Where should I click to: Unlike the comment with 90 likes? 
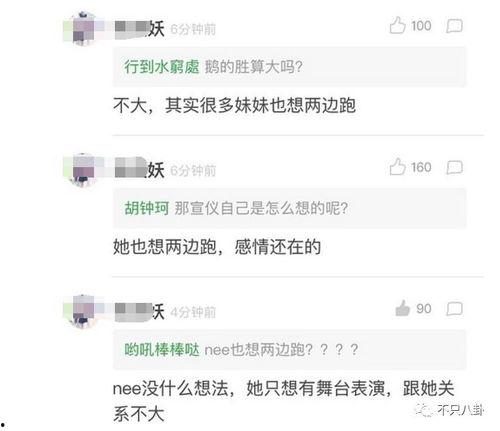[x=402, y=308]
